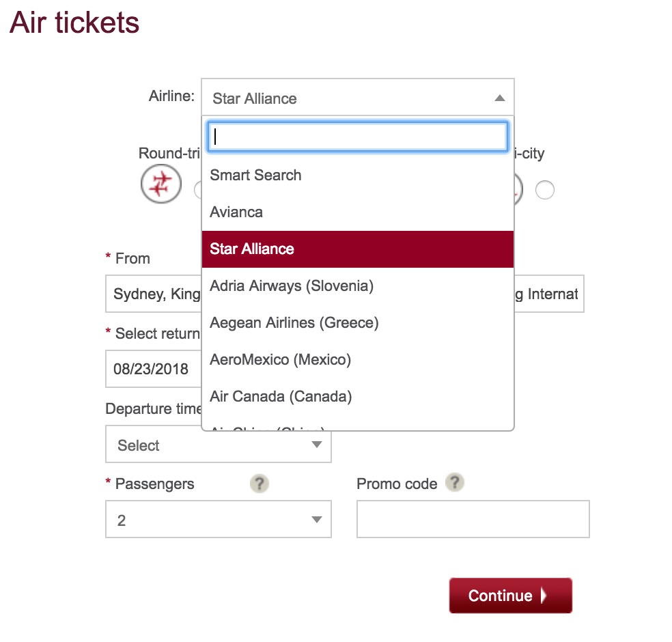Image resolution: width=672 pixels, height=642 pixels.
Task: Click the Continue button
Action: pyautogui.click(x=510, y=596)
